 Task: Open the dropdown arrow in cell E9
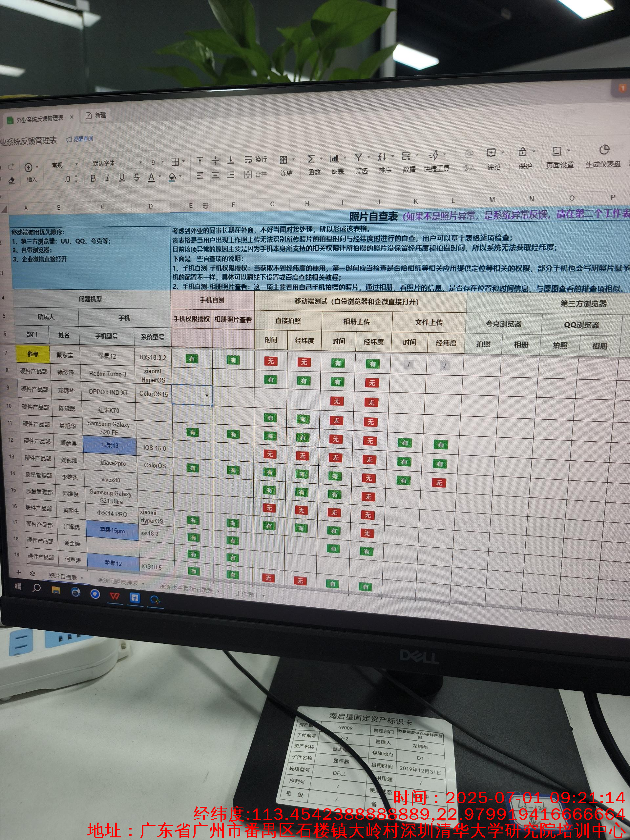(x=207, y=396)
